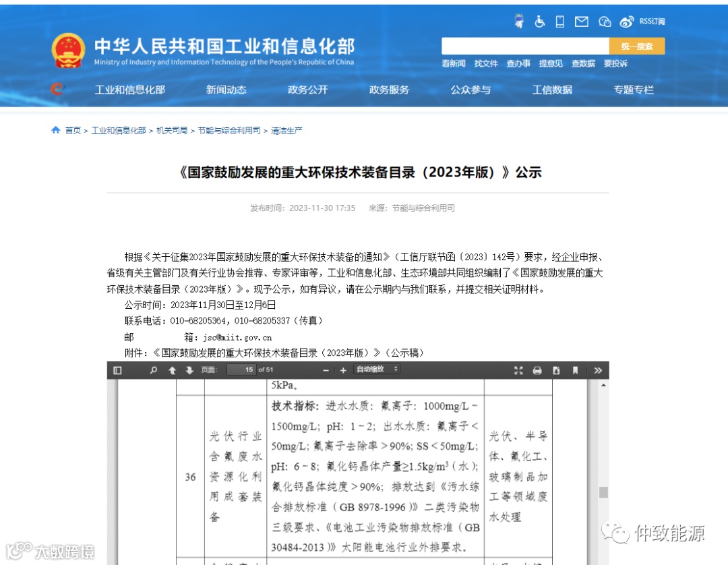
Task: Open 政务服务 navigation menu
Action: pos(389,90)
